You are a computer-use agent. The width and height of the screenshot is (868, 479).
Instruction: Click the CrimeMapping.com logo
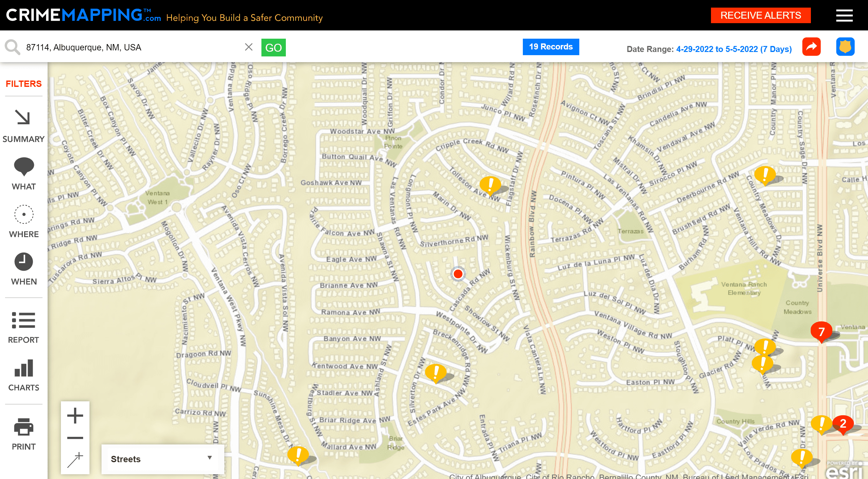tap(83, 15)
